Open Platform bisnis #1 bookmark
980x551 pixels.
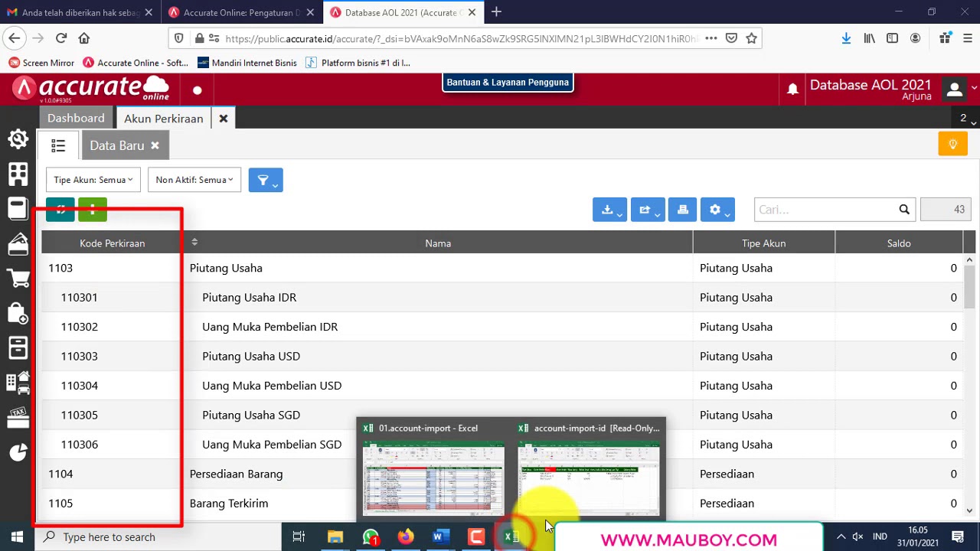pyautogui.click(x=358, y=63)
